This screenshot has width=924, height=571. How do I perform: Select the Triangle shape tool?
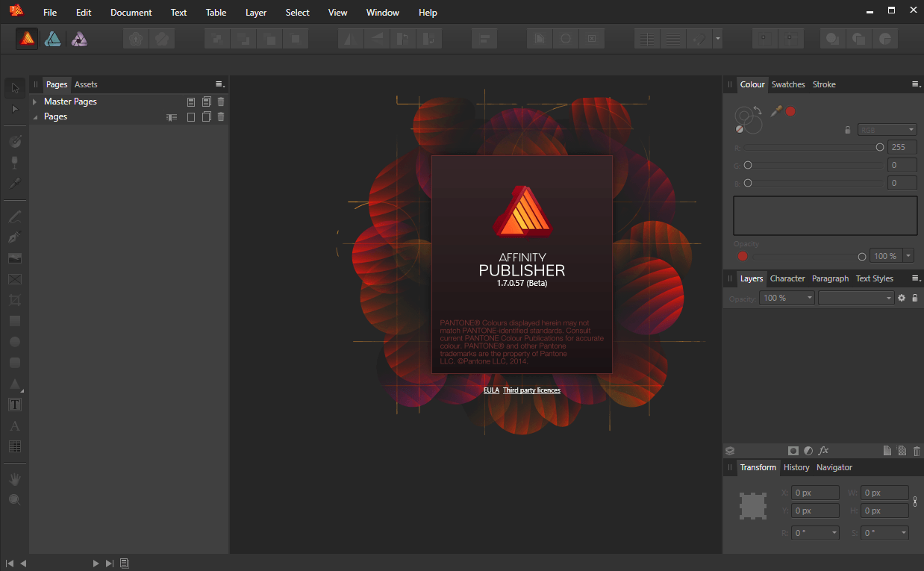(15, 384)
